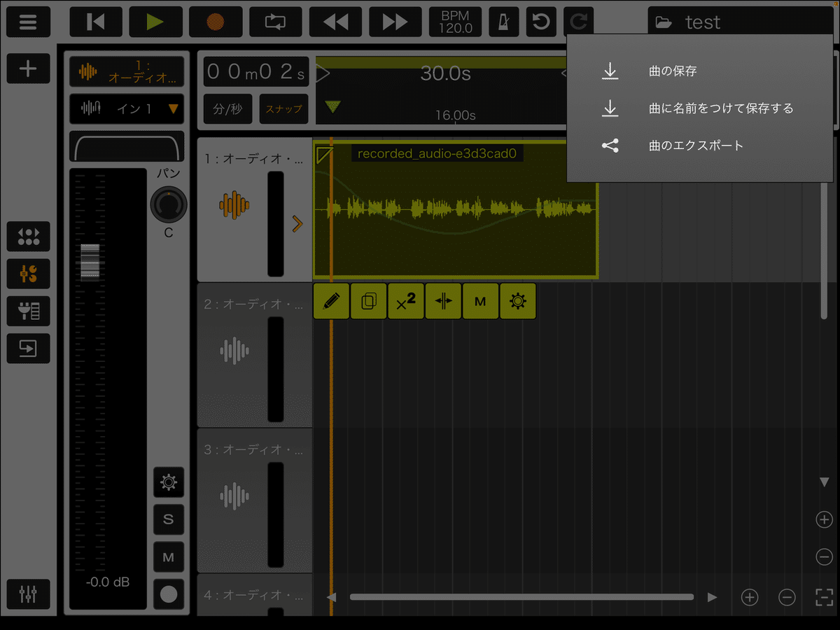
Task: Open the EQ curve display
Action: pyautogui.click(x=127, y=146)
